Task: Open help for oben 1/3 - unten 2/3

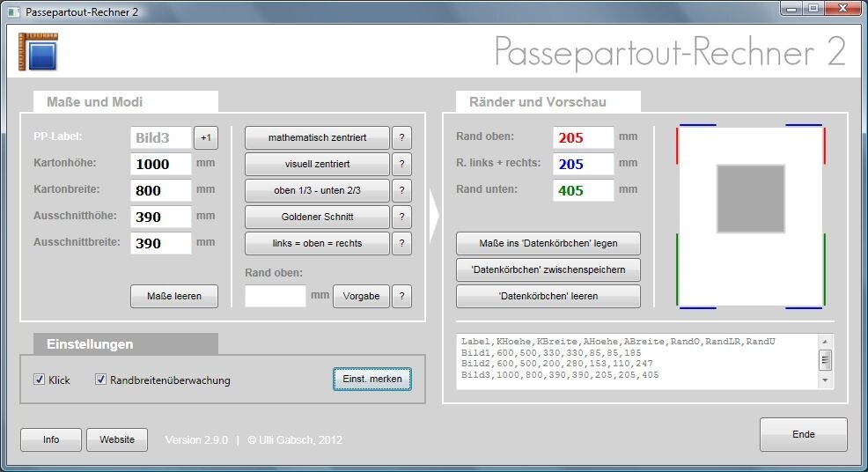Action: tap(402, 190)
